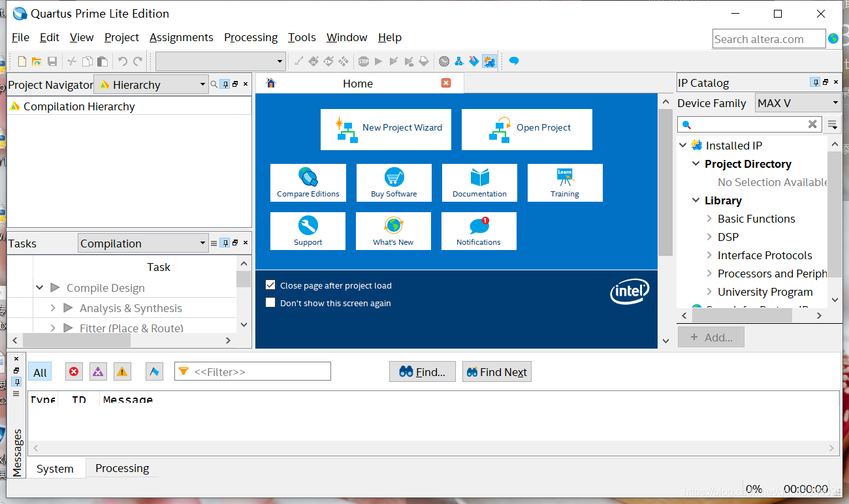This screenshot has width=849, height=504.
Task: Click the Home tab house icon
Action: [271, 83]
